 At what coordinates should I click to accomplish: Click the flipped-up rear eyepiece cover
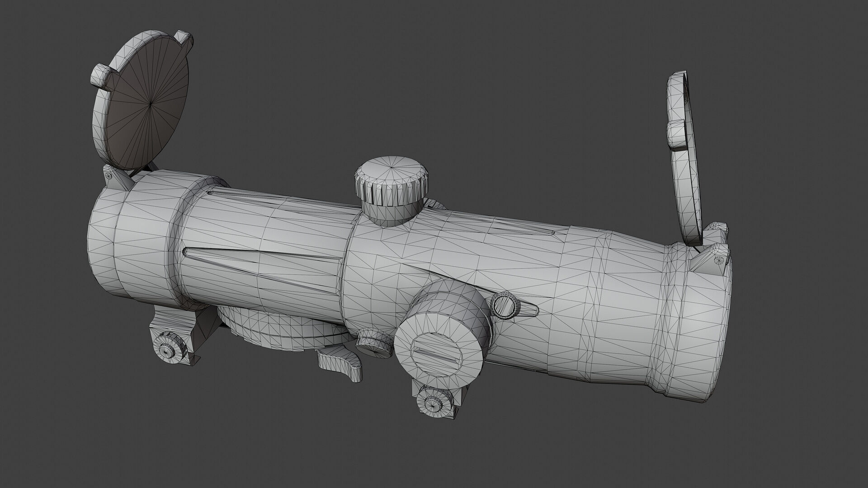click(x=686, y=158)
